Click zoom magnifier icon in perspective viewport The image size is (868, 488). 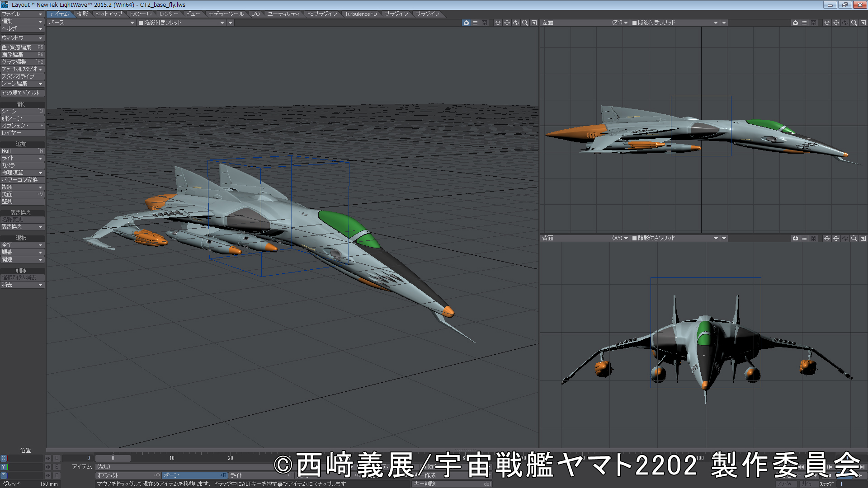[x=525, y=23]
